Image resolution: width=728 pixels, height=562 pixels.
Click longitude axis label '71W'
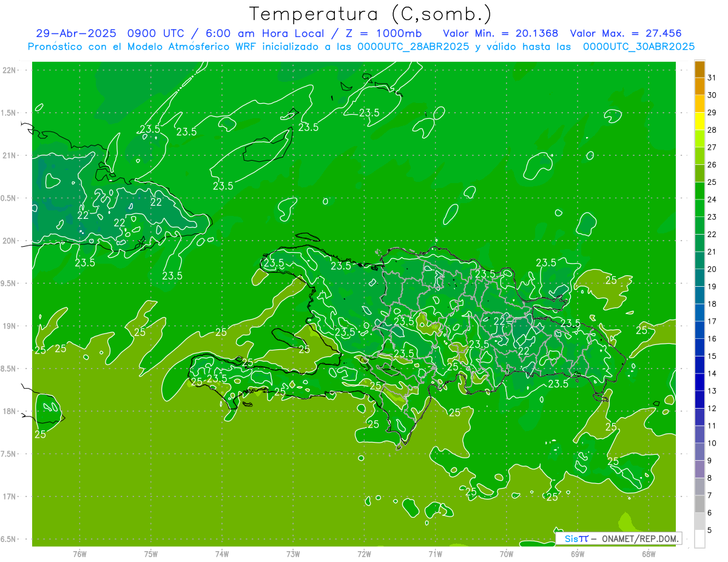point(435,554)
